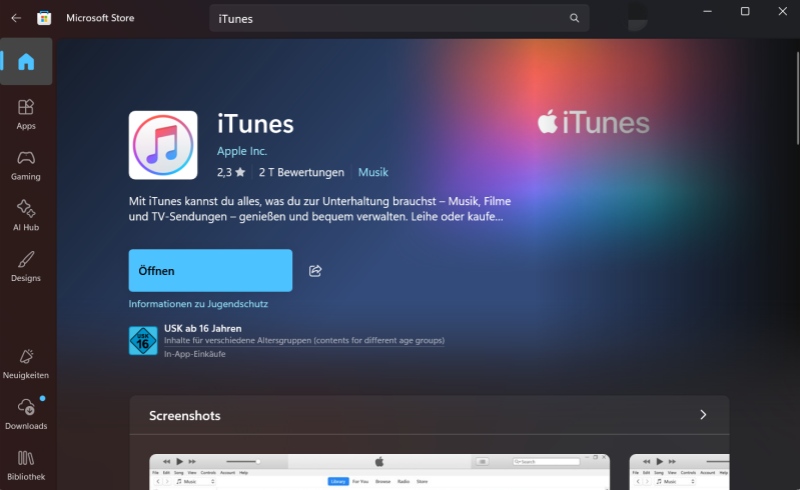Go back with the arrow icon
This screenshot has width=800, height=490.
click(16, 18)
